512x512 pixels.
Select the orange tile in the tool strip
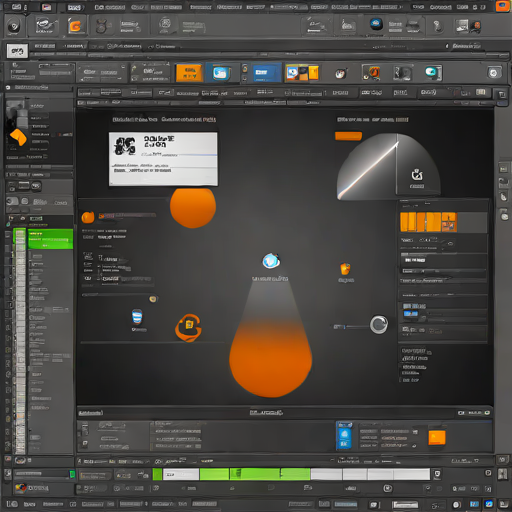[189, 73]
